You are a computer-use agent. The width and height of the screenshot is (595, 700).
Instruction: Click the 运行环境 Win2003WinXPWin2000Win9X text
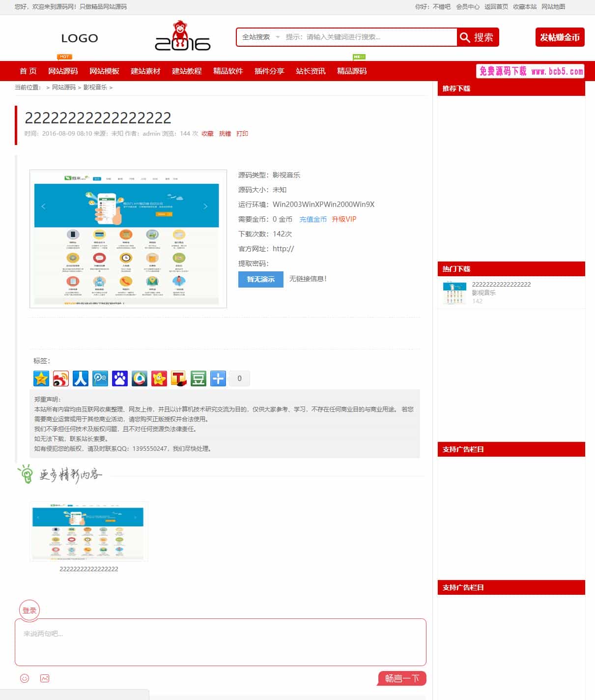(x=306, y=204)
